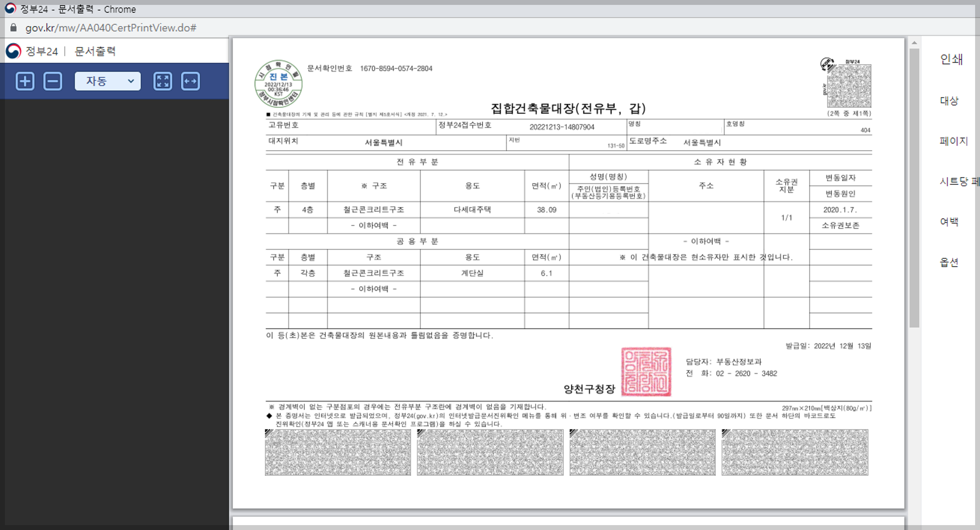Click the lock icon in the address bar
This screenshot has width=980, height=530.
coord(14,28)
